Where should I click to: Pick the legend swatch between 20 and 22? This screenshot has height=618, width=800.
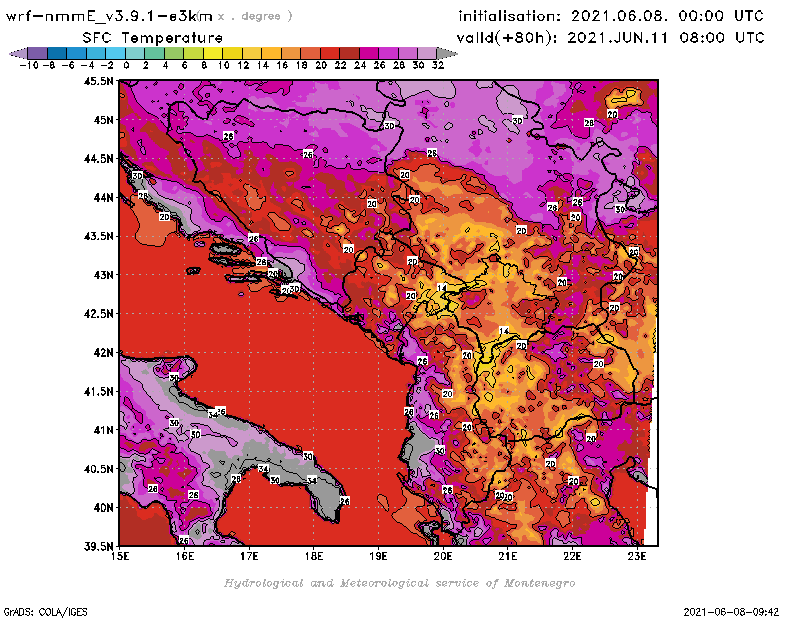pyautogui.click(x=330, y=54)
